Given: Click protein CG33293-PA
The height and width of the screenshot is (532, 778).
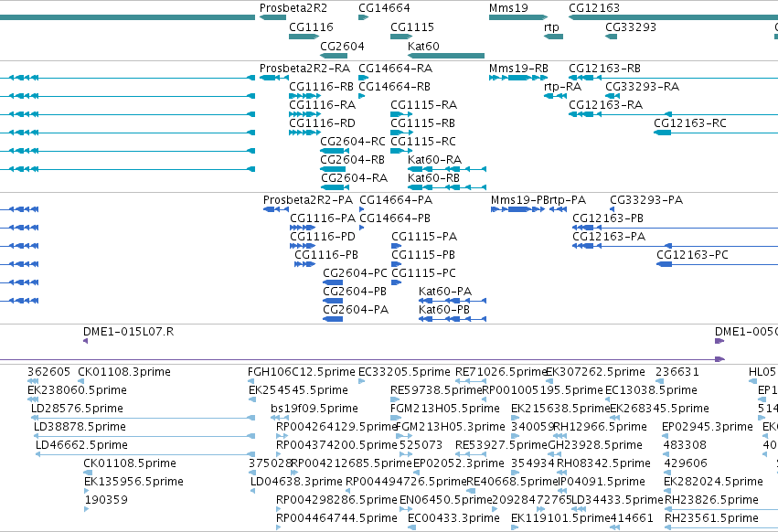Looking at the screenshot, I should [646, 200].
